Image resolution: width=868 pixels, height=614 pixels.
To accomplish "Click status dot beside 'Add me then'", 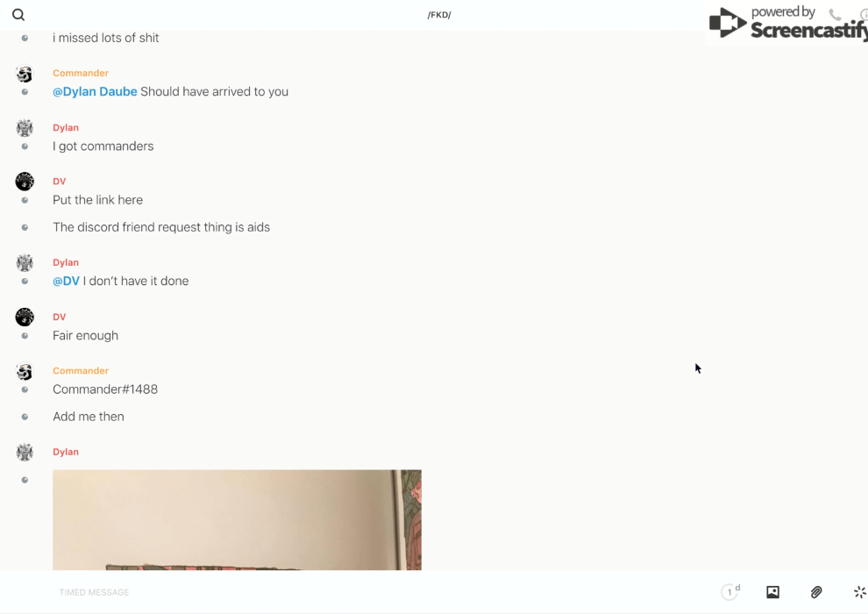I will click(25, 417).
